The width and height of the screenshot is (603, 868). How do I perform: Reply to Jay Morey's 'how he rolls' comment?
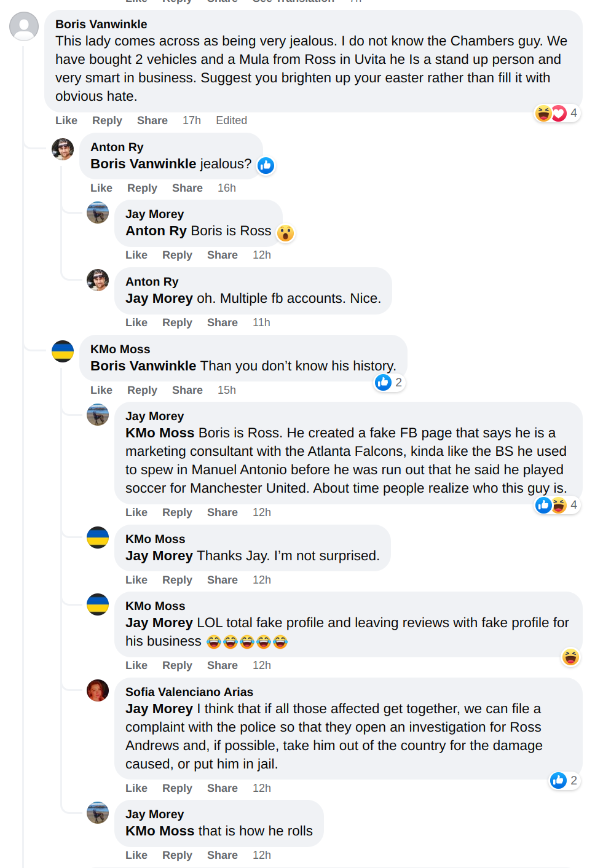point(177,855)
